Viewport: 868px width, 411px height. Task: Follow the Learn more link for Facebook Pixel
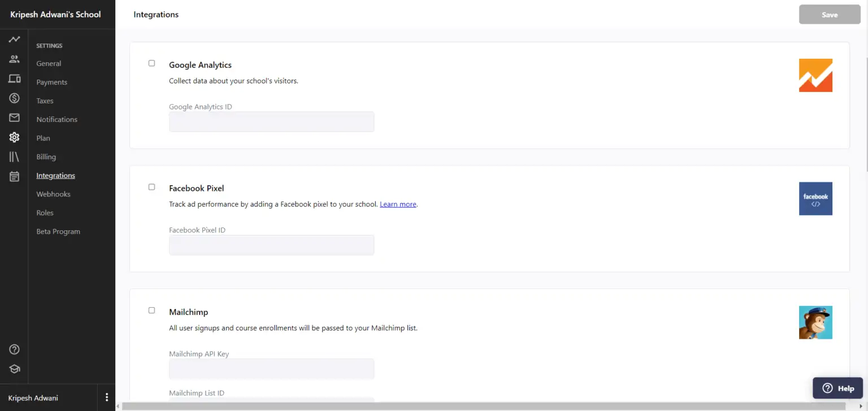398,204
